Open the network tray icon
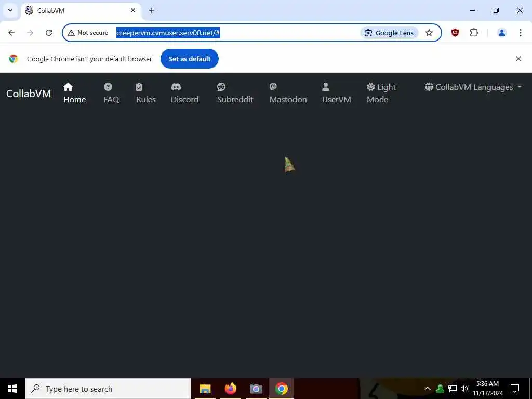The width and height of the screenshot is (532, 399). click(x=453, y=389)
